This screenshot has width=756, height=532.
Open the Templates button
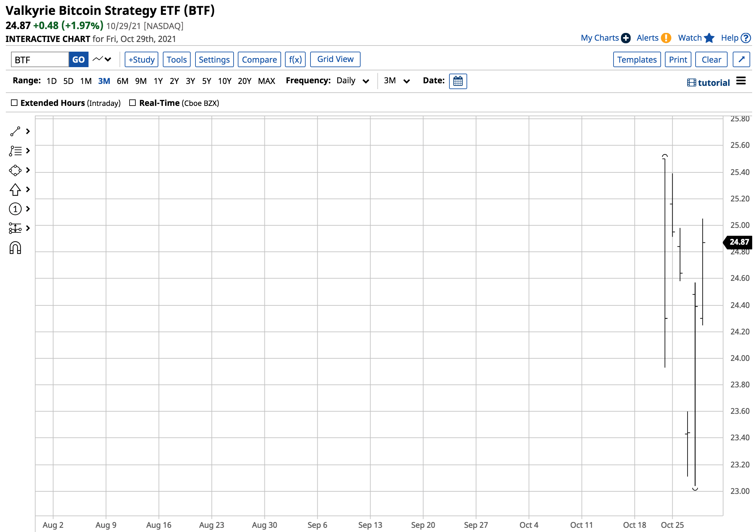[x=637, y=59]
